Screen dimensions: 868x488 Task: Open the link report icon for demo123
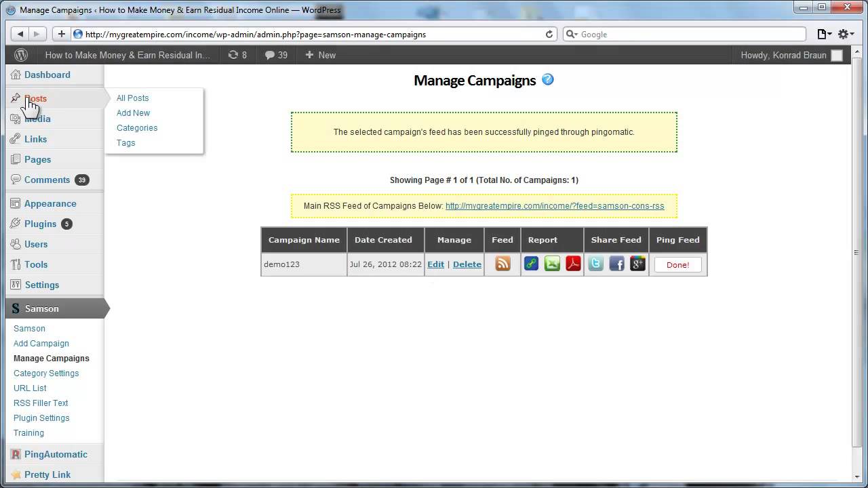pos(532,264)
